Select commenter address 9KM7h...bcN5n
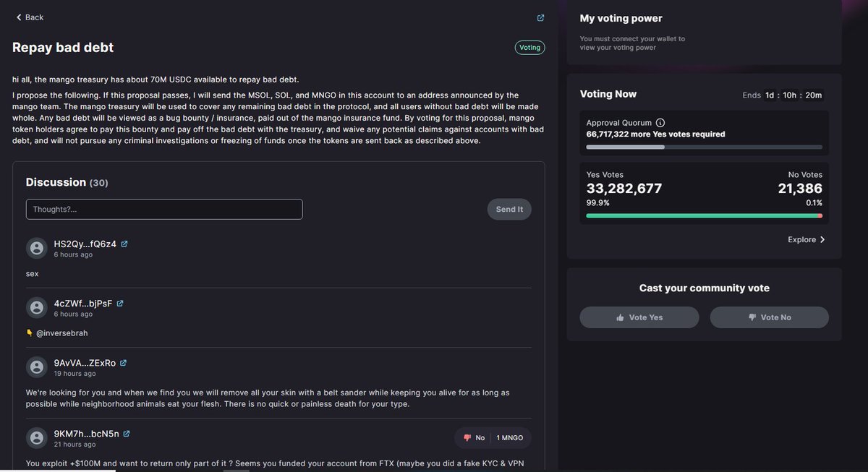This screenshot has width=868, height=472. coord(86,434)
